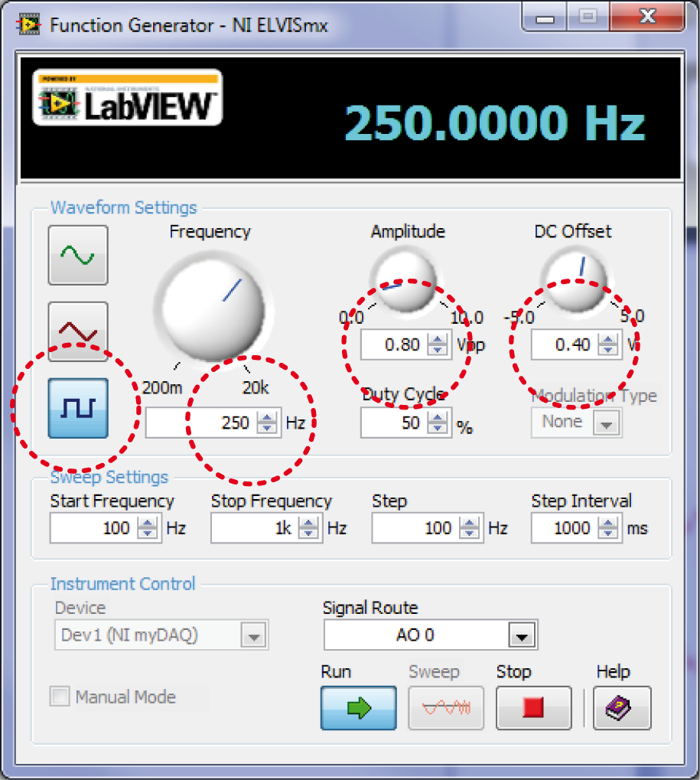Enable the Manual Mode checkbox
The width and height of the screenshot is (700, 780).
coord(60,697)
